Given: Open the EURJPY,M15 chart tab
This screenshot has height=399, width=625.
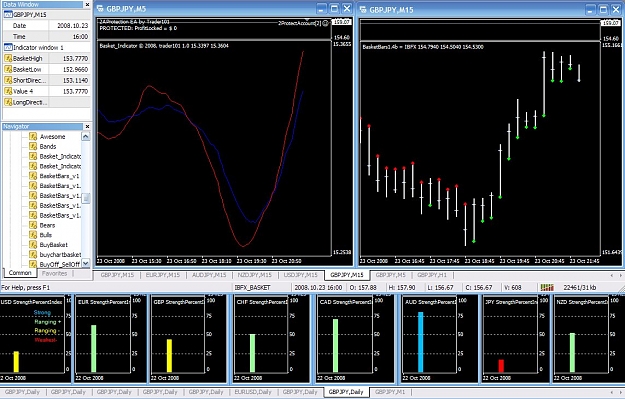Looking at the screenshot, I should click(x=163, y=275).
